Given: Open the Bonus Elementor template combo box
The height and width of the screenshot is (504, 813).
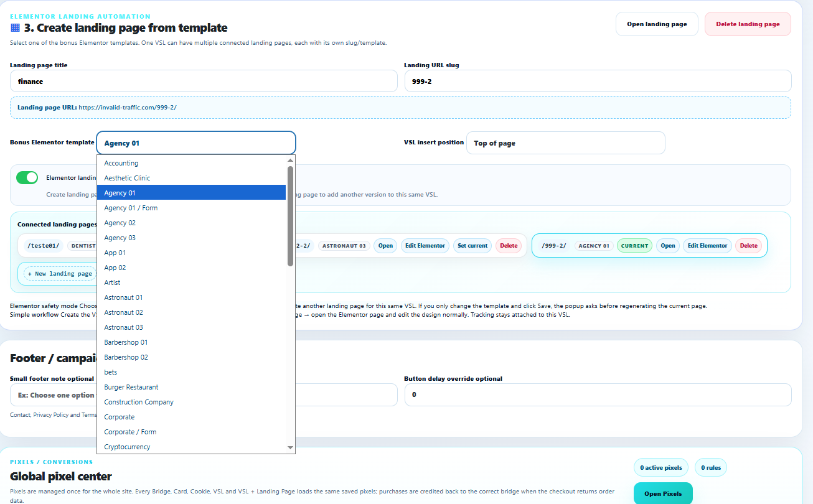Looking at the screenshot, I should [x=196, y=143].
